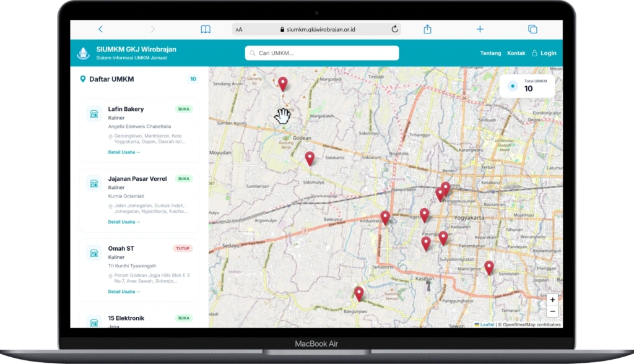Click the Lafin Bakery address Gedongkiwo text
The height and width of the screenshot is (364, 634).
150,139
